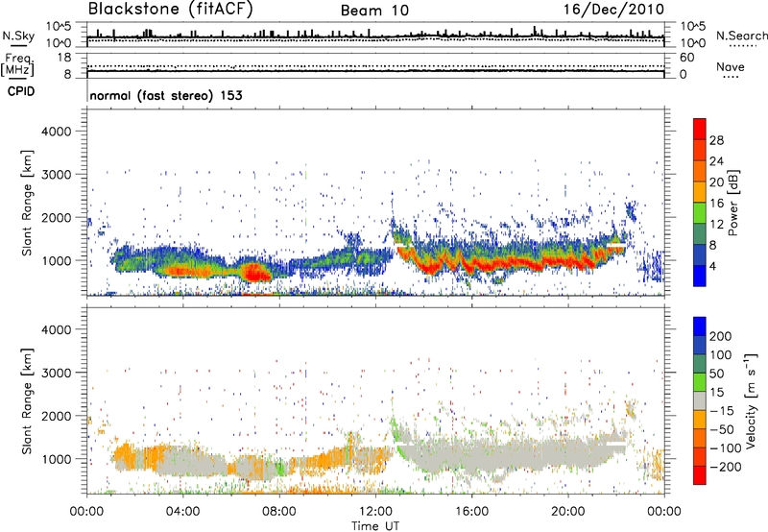
Task: Click the 'CPID' label
Action: click(x=21, y=91)
